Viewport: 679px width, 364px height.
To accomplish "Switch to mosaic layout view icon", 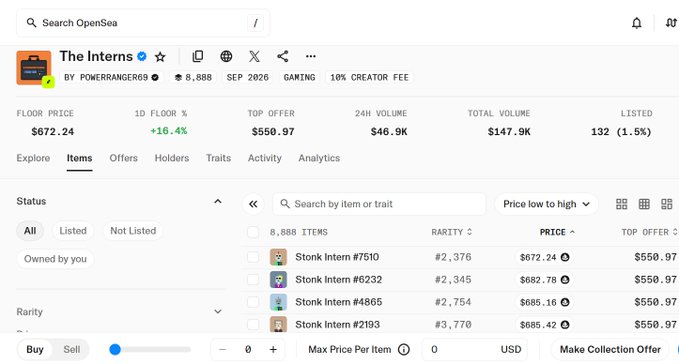I will [666, 204].
